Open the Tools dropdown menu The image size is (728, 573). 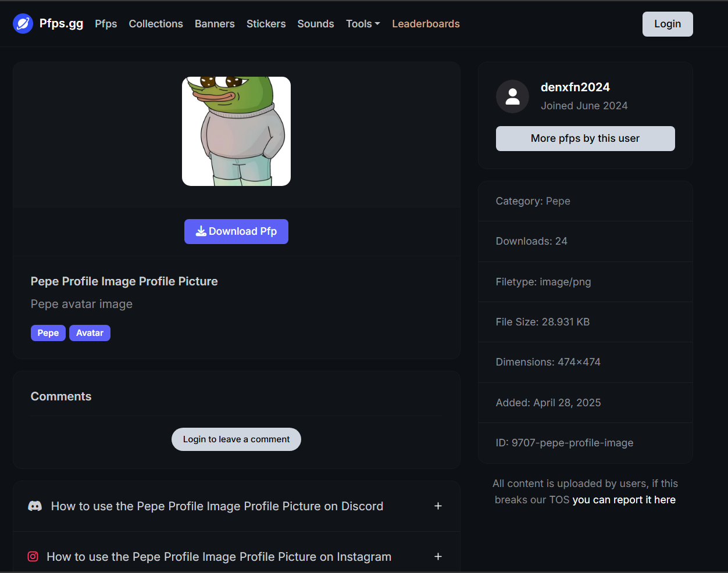coord(363,24)
